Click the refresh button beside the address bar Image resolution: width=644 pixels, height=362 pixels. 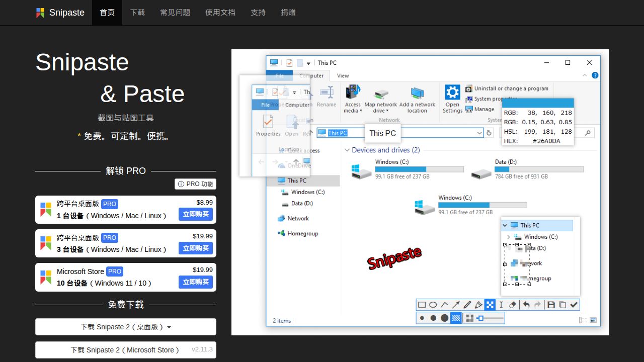tap(489, 133)
